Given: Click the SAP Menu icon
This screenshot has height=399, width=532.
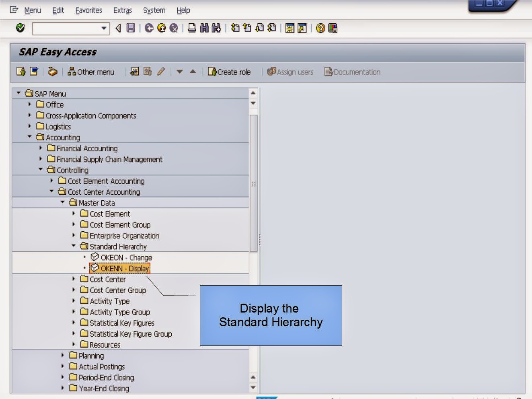Looking at the screenshot, I should pos(34,72).
